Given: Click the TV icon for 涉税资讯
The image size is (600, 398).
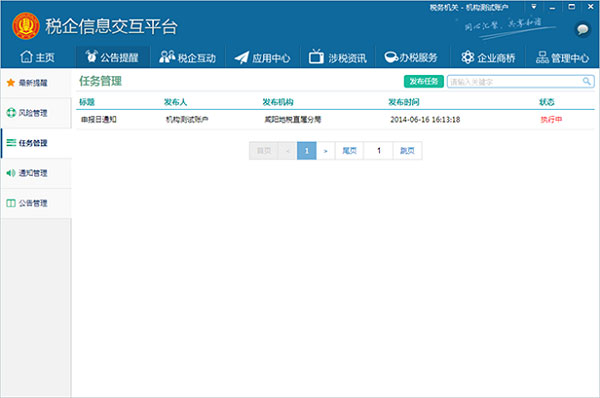Looking at the screenshot, I should coord(316,56).
